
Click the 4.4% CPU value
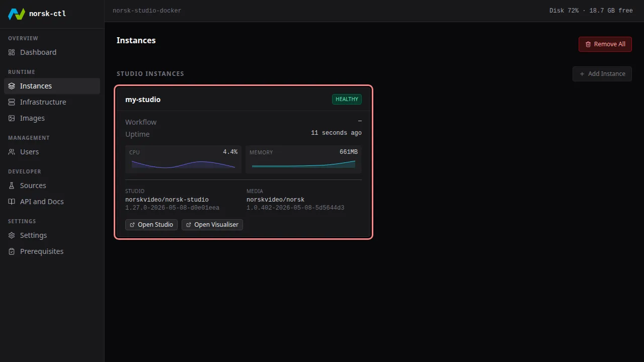pos(230,152)
